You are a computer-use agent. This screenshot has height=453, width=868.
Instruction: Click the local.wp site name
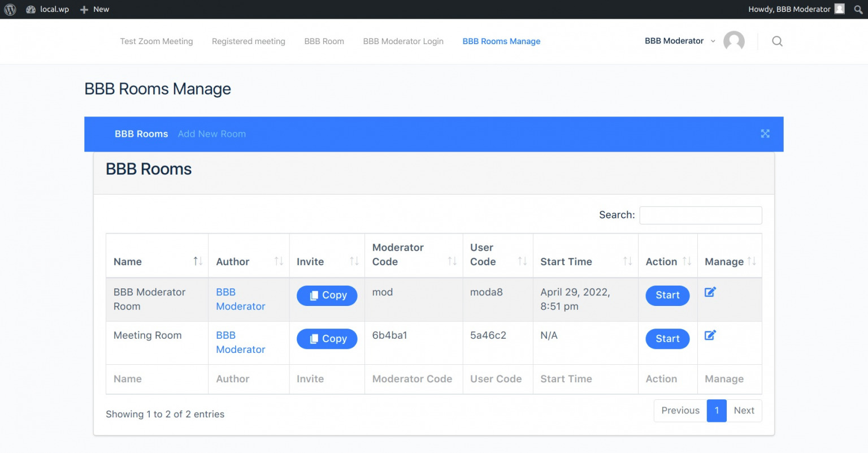coord(54,10)
